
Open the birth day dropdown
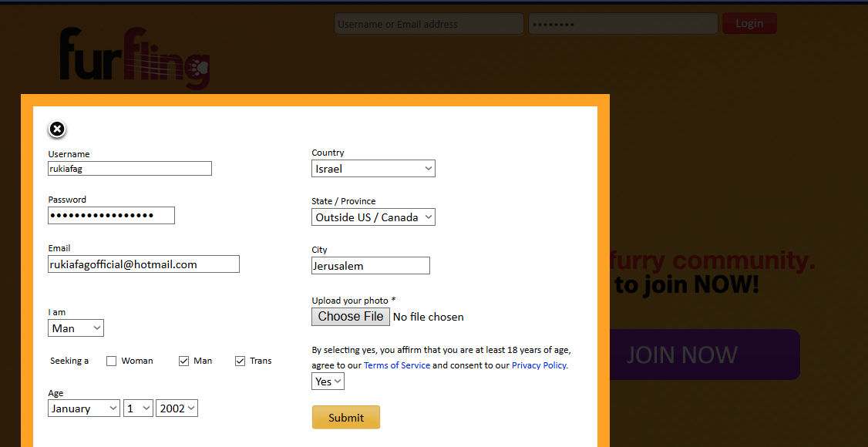coord(138,408)
